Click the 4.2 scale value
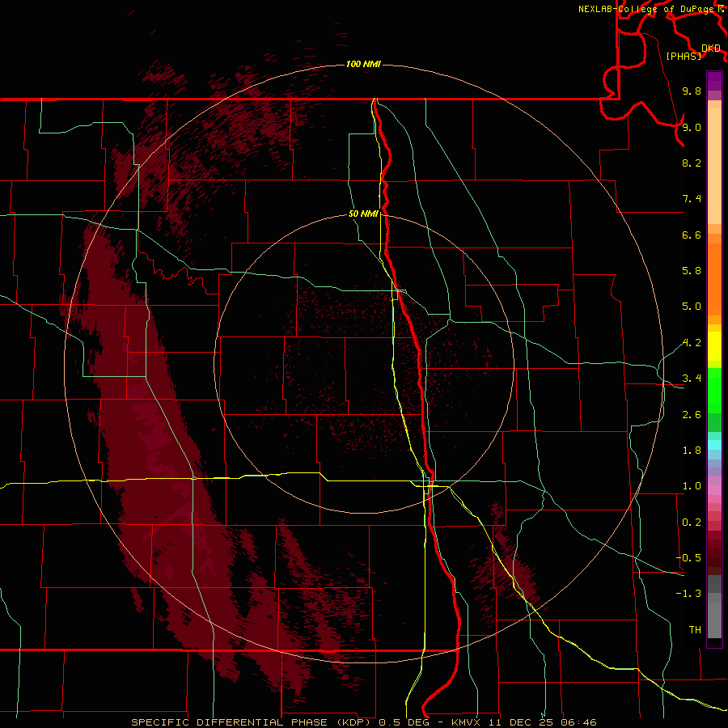 coord(692,343)
